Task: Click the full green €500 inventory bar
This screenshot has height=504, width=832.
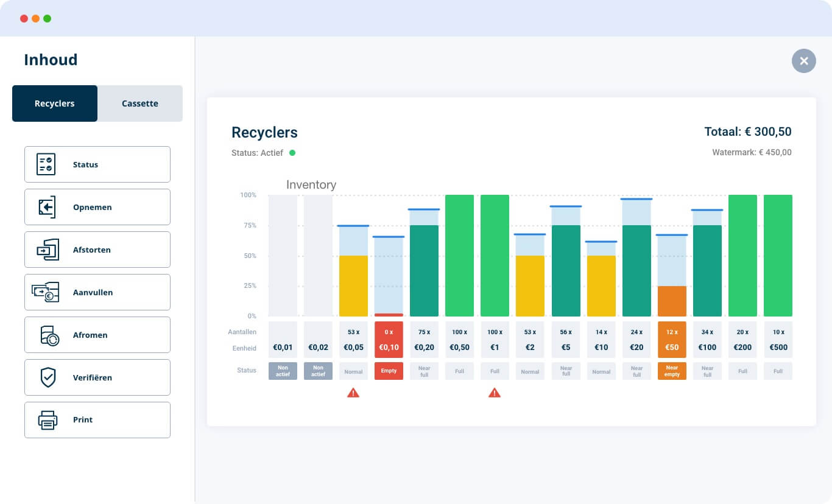Action: pyautogui.click(x=778, y=256)
